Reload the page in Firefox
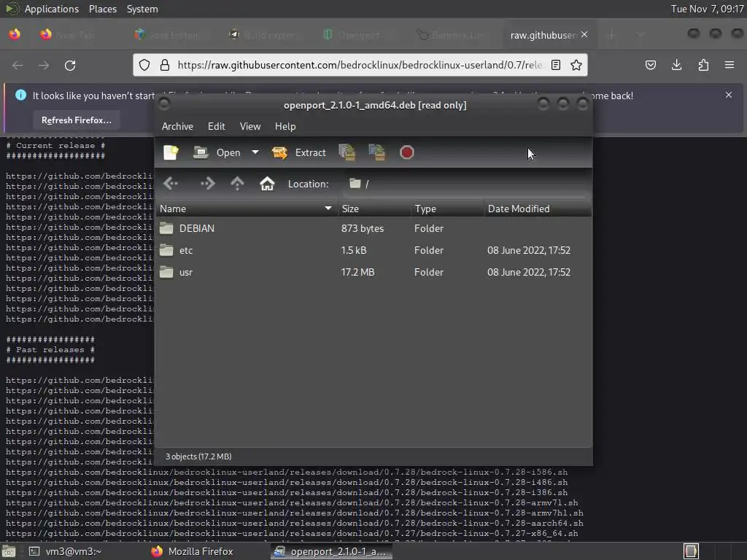Viewport: 747px width, 560px height. 70,65
